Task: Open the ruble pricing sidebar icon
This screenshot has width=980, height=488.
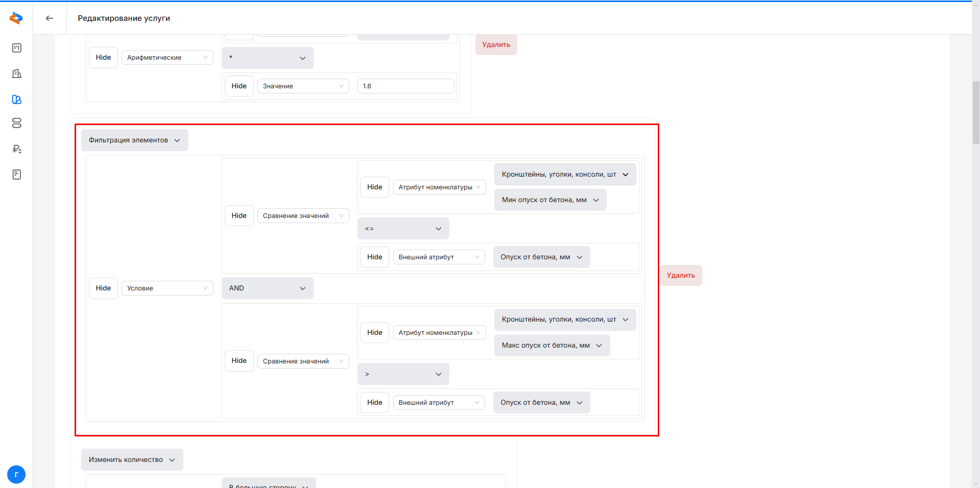Action: 17,149
